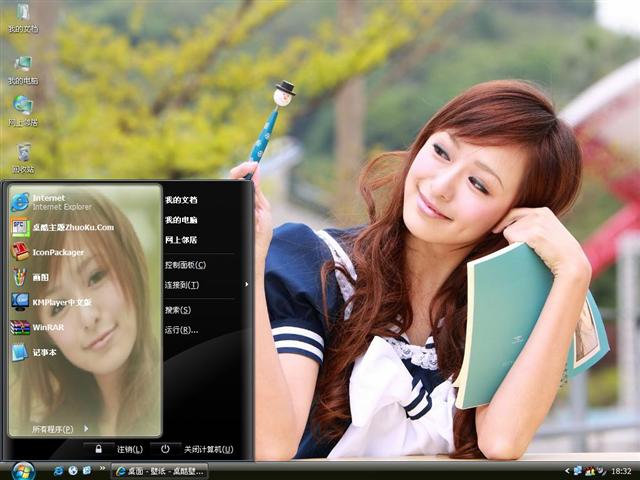Image resolution: width=640 pixels, height=480 pixels.
Task: Open the recycle bin desktop icon
Action: click(x=23, y=158)
